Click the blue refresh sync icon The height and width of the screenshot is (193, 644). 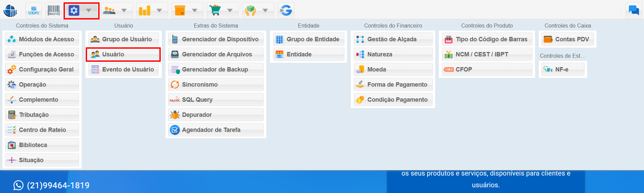coord(286,11)
